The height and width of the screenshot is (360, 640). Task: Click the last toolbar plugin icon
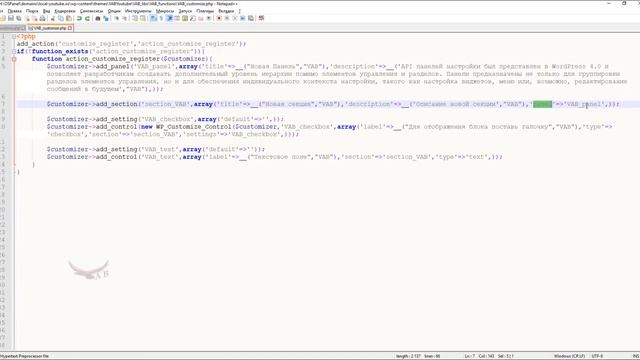[261, 18]
